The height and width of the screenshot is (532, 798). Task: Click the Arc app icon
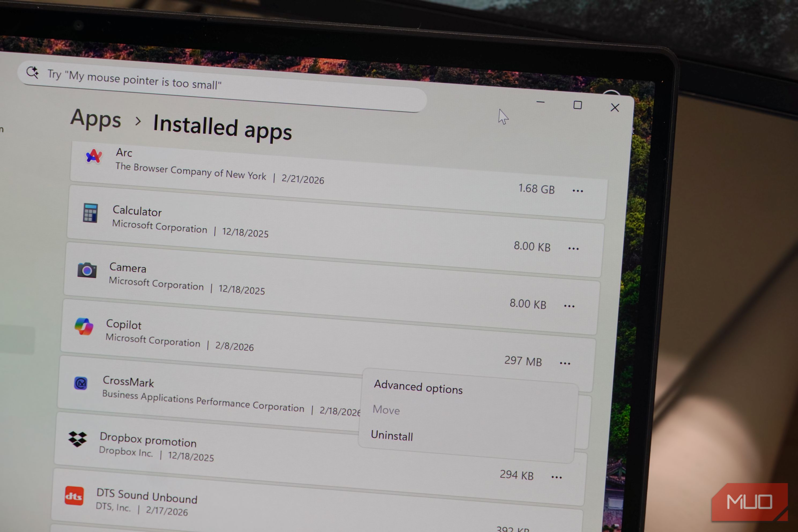(x=93, y=156)
